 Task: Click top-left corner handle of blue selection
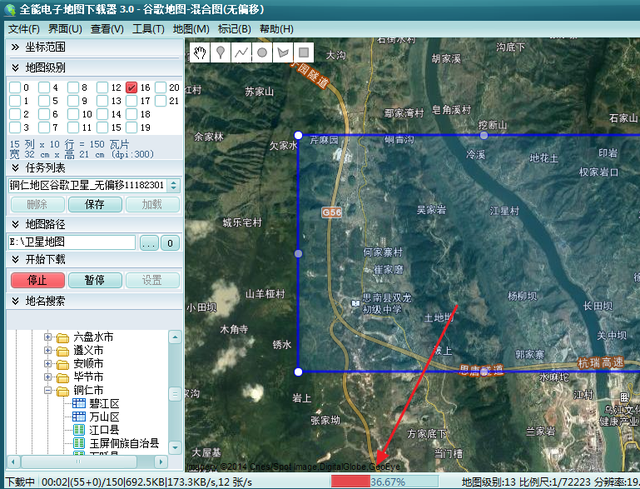[x=298, y=135]
